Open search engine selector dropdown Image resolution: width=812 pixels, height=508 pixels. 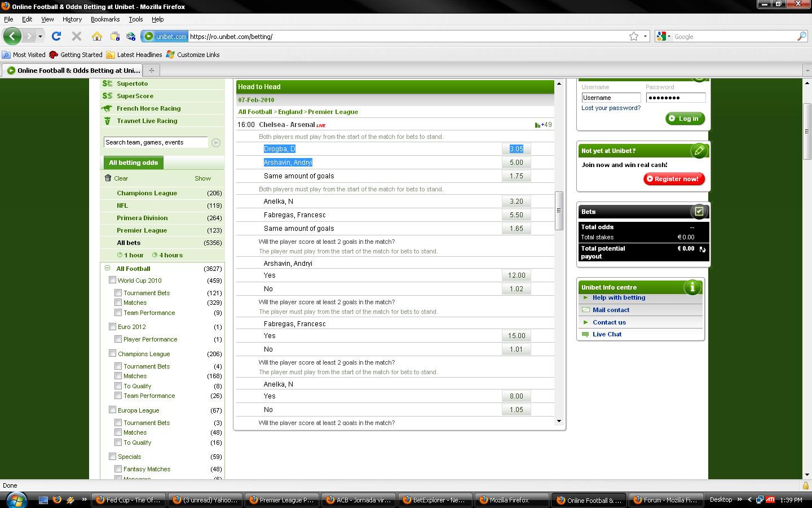click(x=664, y=36)
